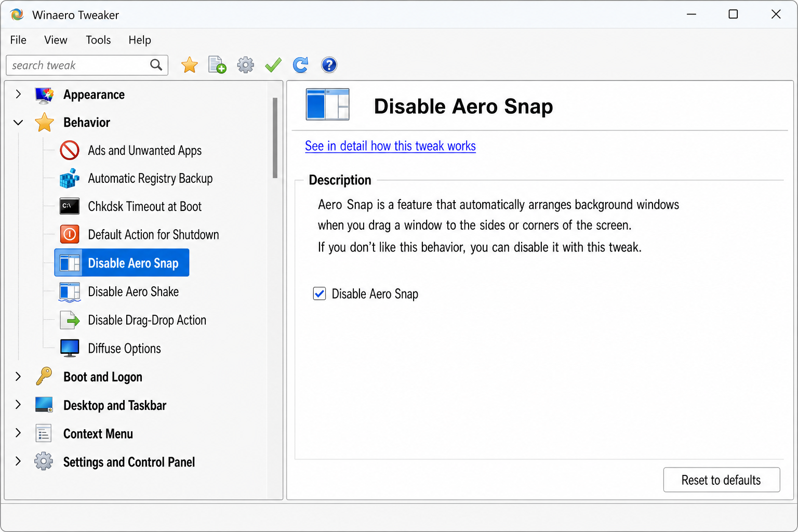Select Settings and Control Panel label
Viewport: 798px width, 532px height.
click(129, 462)
